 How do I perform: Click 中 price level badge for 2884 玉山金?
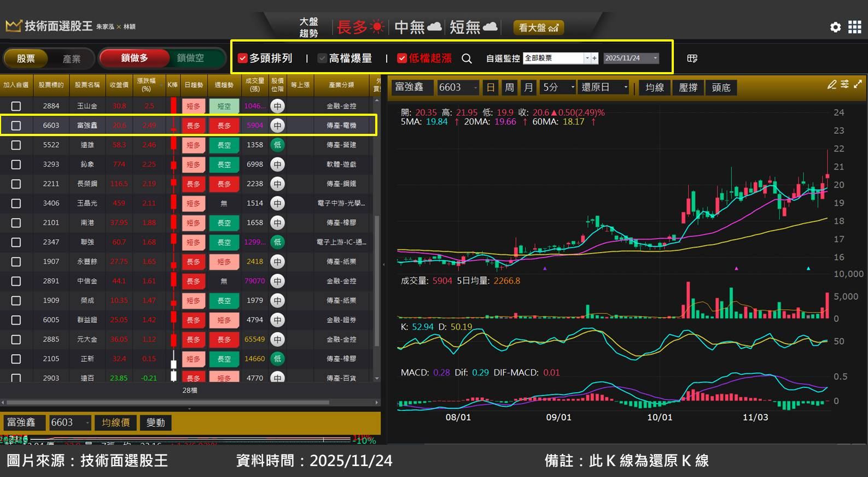click(x=278, y=106)
